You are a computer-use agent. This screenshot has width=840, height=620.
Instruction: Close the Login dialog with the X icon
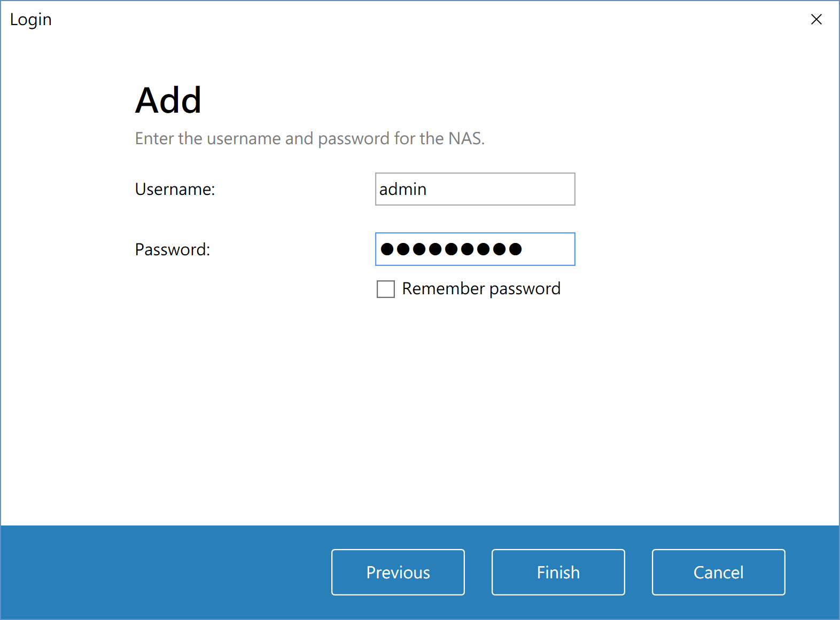click(x=816, y=20)
